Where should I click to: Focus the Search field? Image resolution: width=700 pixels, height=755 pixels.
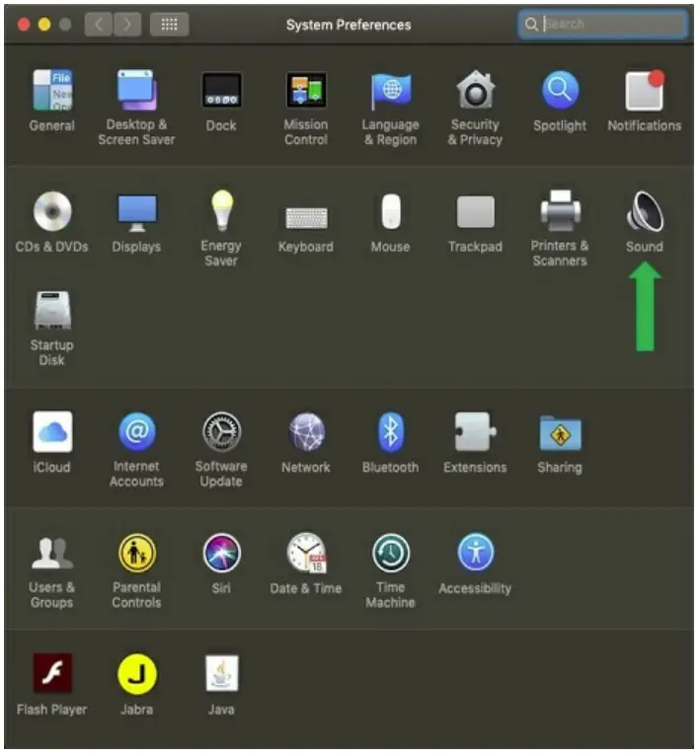602,24
